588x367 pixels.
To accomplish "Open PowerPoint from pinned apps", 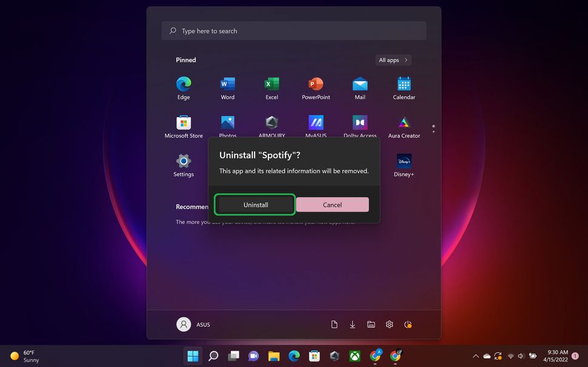I will pos(316,88).
